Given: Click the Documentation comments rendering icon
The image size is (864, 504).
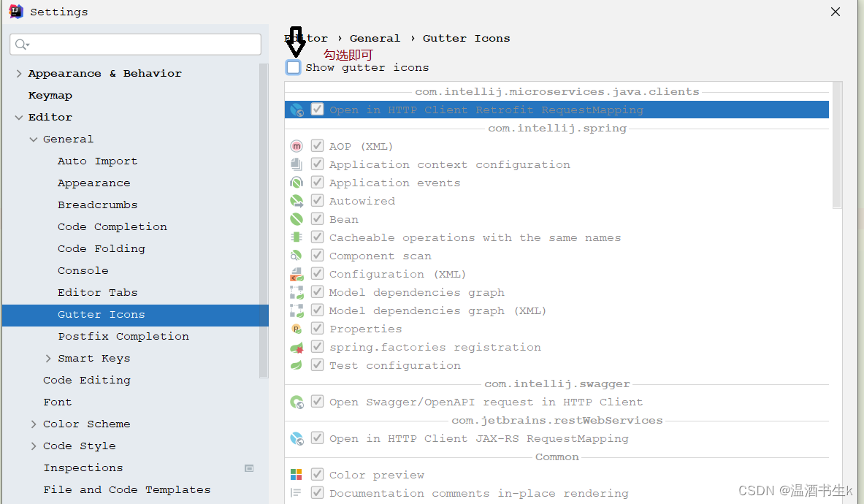Looking at the screenshot, I should coord(297,493).
